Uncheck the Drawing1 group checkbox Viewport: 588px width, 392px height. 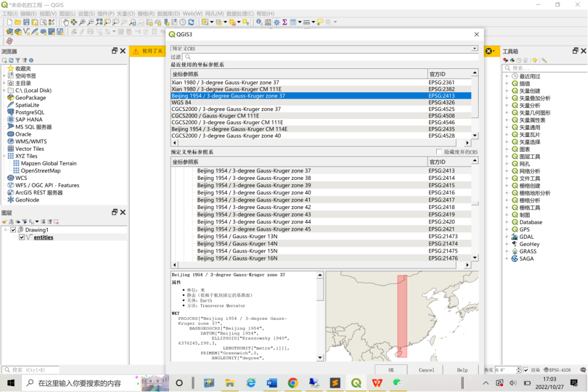[x=13, y=230]
